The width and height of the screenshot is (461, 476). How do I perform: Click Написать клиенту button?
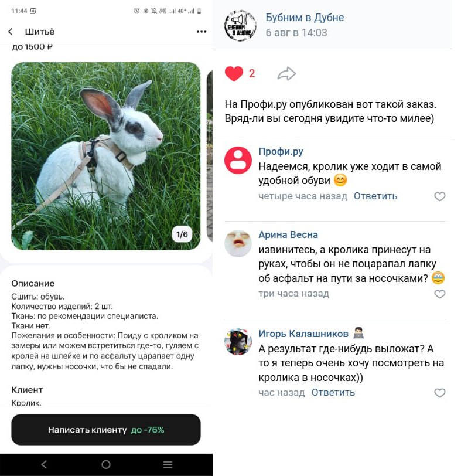[106, 430]
